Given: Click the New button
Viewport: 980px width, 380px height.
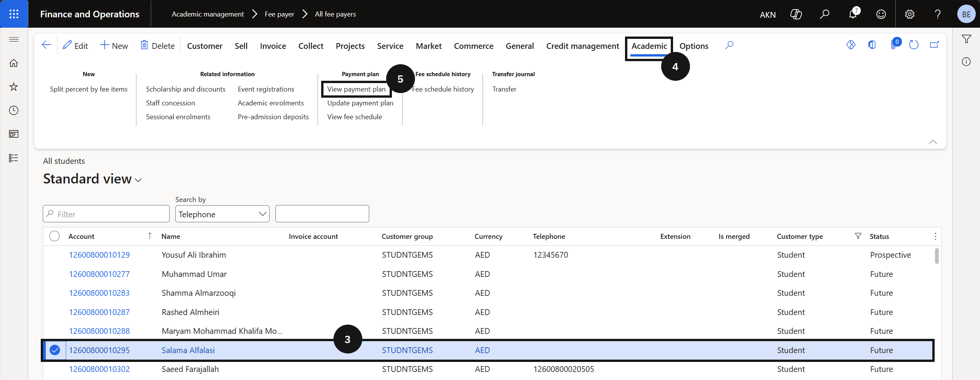Looking at the screenshot, I should pos(114,46).
